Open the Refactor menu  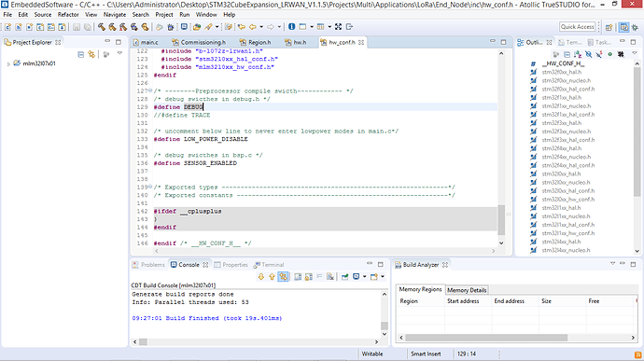coord(68,14)
